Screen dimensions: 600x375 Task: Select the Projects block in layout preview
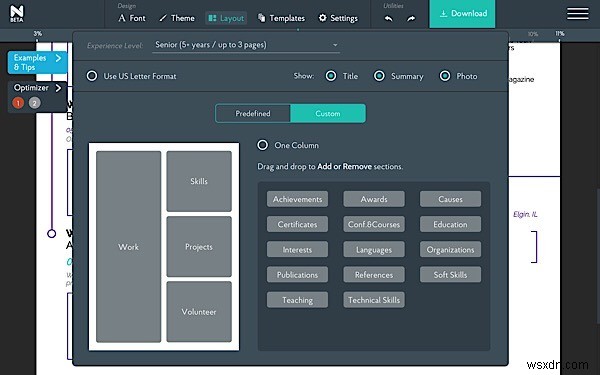click(199, 246)
